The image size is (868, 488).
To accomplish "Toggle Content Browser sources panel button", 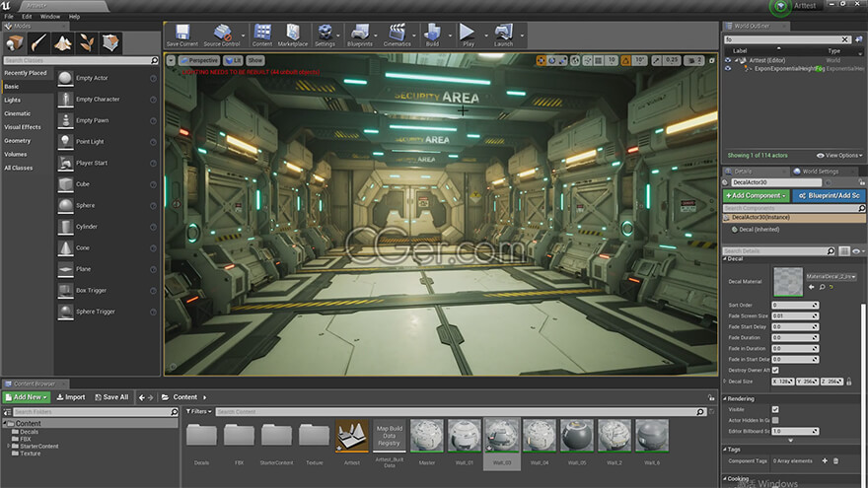I will click(x=7, y=412).
